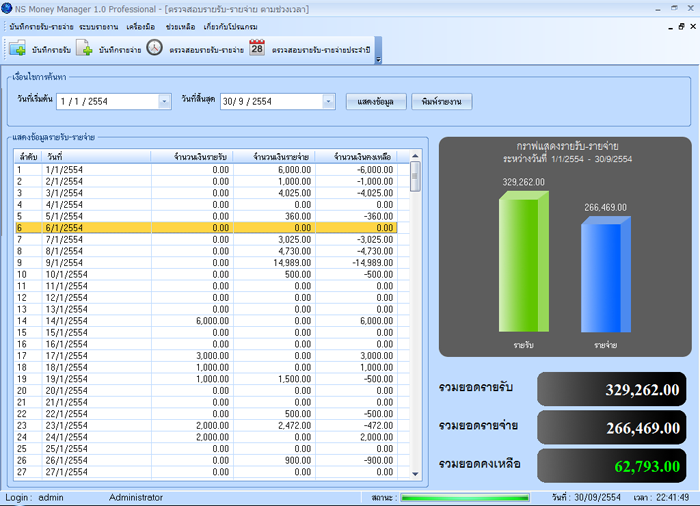The image size is (700, 506).
Task: Expand the start date dropdown 1/1/2554
Action: [164, 101]
